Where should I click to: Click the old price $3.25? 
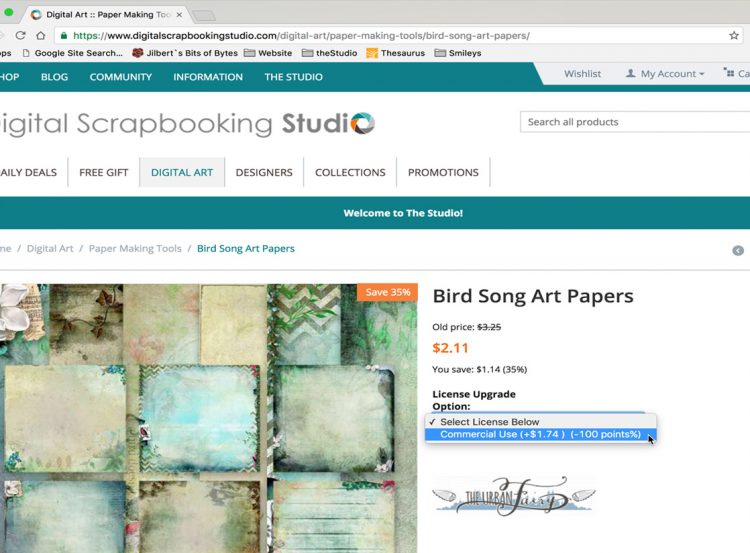(x=489, y=327)
